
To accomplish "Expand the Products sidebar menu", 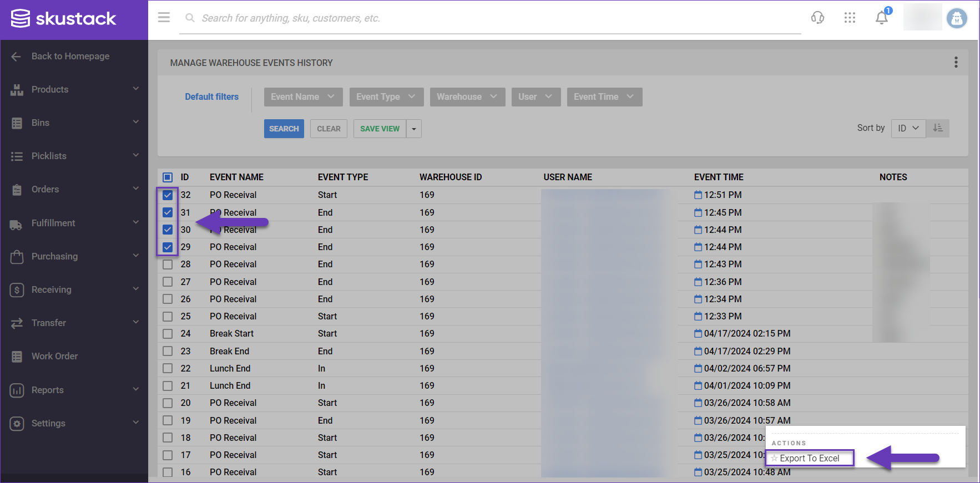I will pyautogui.click(x=74, y=89).
